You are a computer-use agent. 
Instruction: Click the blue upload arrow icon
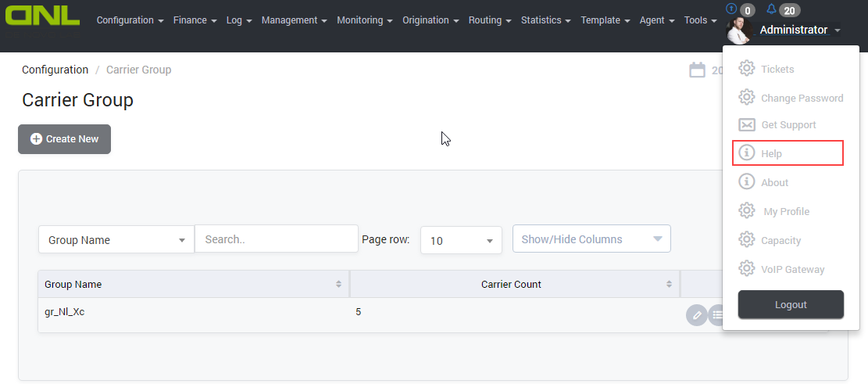(x=731, y=9)
